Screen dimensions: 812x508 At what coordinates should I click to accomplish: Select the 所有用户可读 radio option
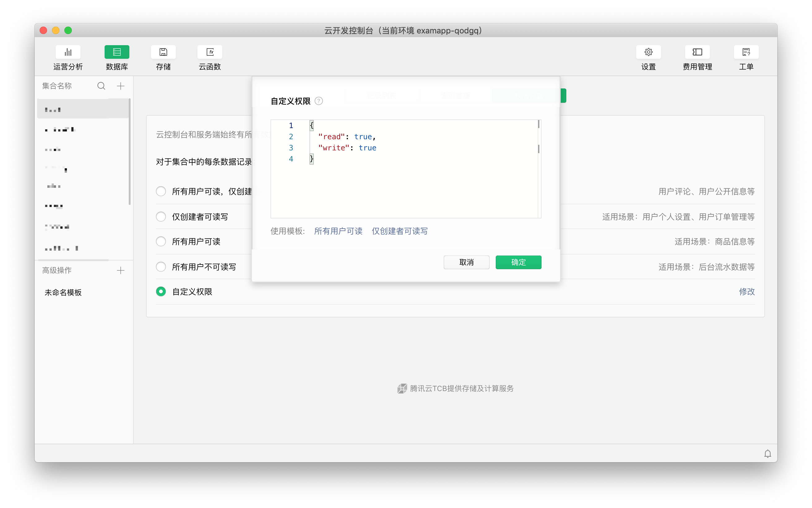tap(161, 242)
